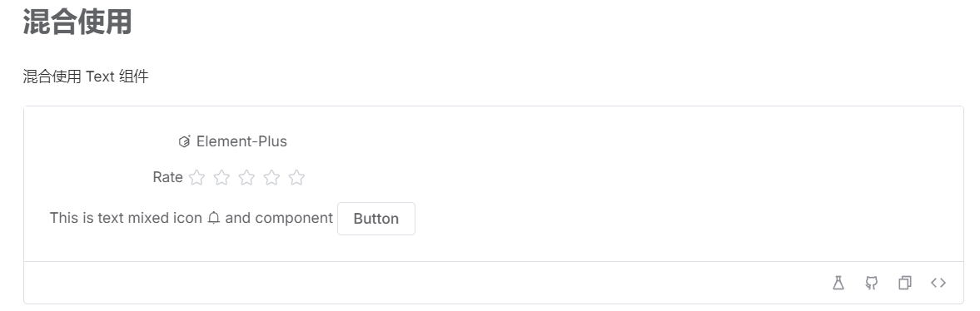Click the 混合使用 Text 组件 description
The image size is (980, 311).
[x=86, y=77]
